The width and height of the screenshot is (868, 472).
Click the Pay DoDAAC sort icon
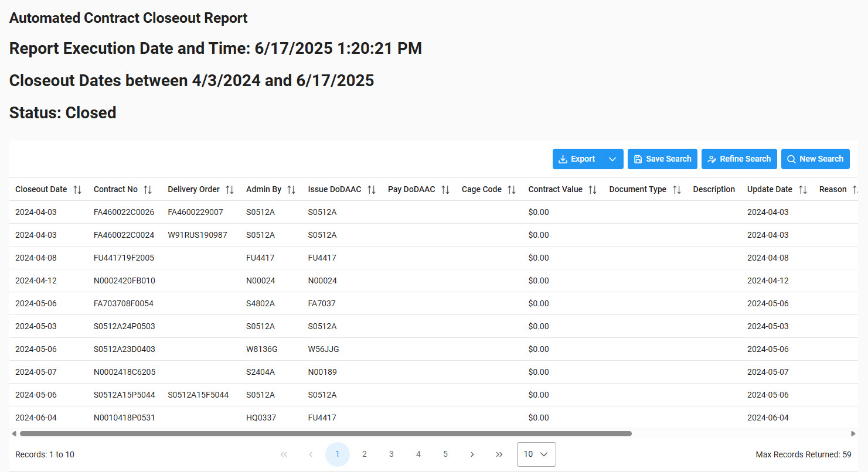tap(445, 190)
